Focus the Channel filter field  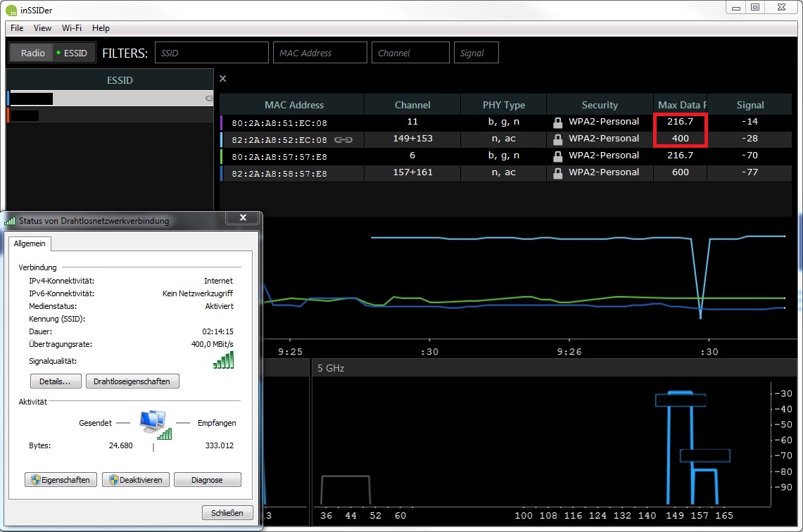coord(410,53)
